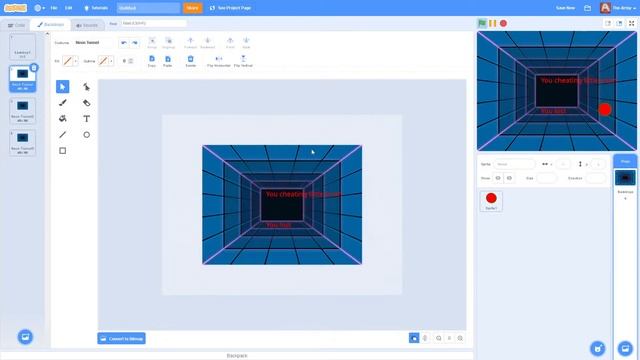Click the Fill color swatch
Screen dimensions: 640x360
[x=68, y=61]
